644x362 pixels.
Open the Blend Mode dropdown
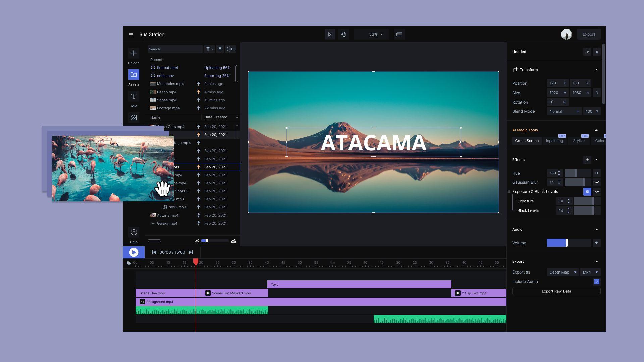tap(562, 111)
